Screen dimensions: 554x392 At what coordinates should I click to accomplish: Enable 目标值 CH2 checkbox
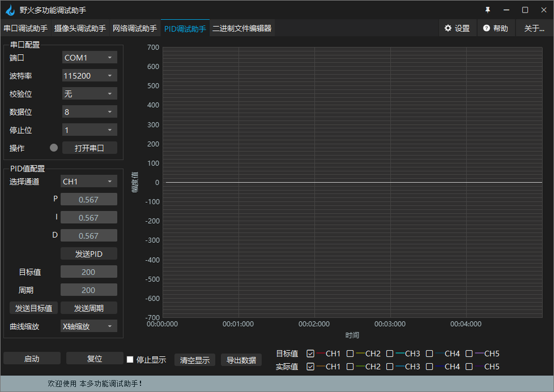[x=350, y=354]
